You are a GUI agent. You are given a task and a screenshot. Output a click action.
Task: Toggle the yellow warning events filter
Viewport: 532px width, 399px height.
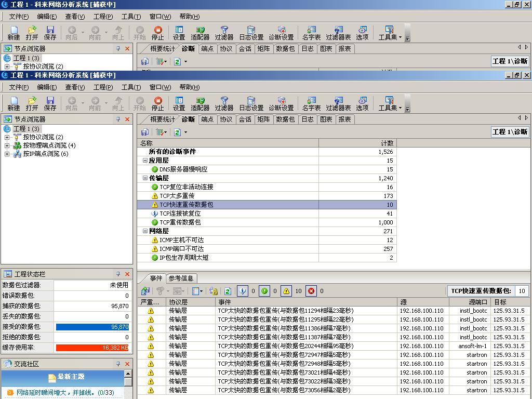(x=286, y=291)
